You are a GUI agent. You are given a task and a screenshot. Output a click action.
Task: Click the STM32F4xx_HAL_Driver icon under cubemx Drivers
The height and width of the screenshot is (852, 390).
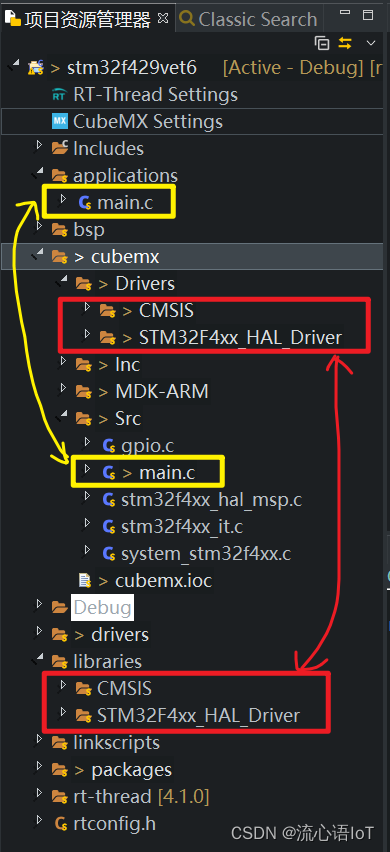[108, 338]
